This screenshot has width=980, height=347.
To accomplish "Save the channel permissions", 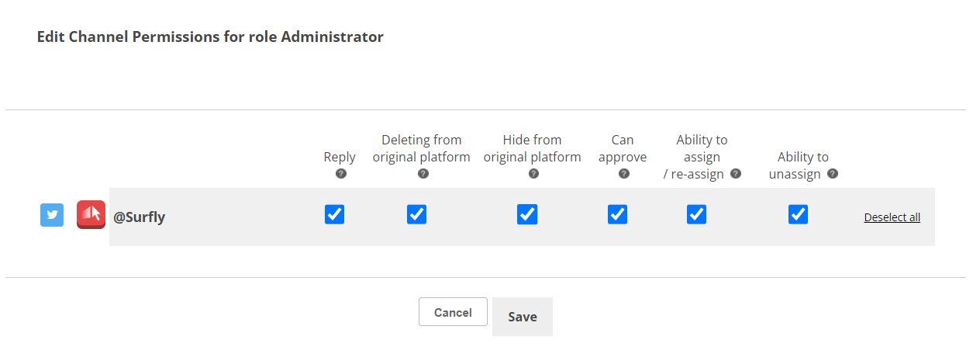I will coord(522,317).
